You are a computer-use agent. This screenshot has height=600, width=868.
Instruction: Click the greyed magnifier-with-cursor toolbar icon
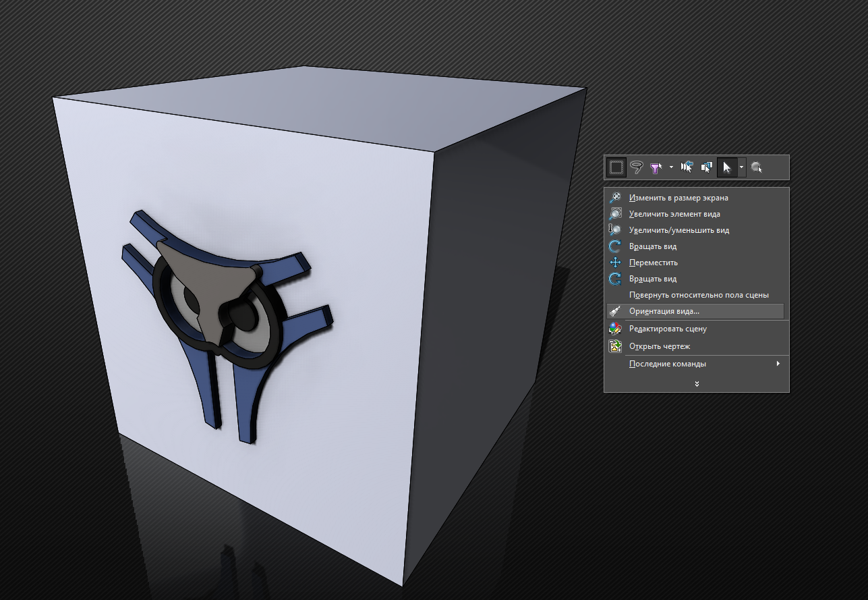pos(757,167)
